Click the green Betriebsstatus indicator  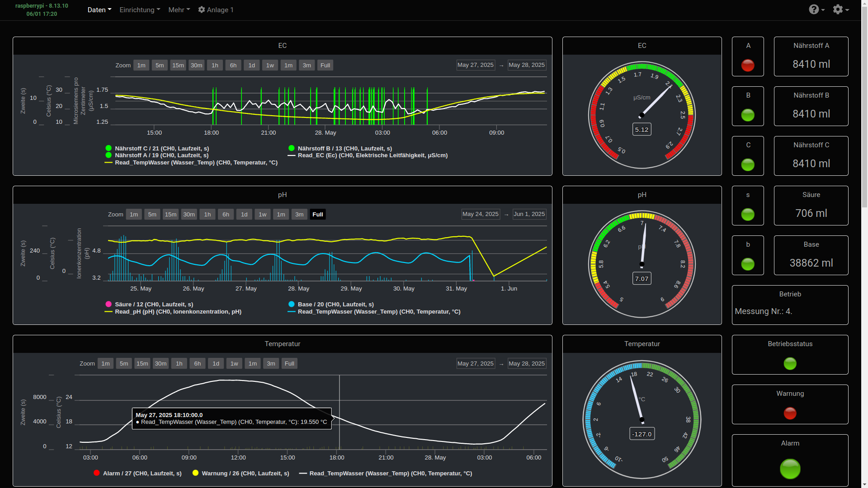[x=790, y=363]
